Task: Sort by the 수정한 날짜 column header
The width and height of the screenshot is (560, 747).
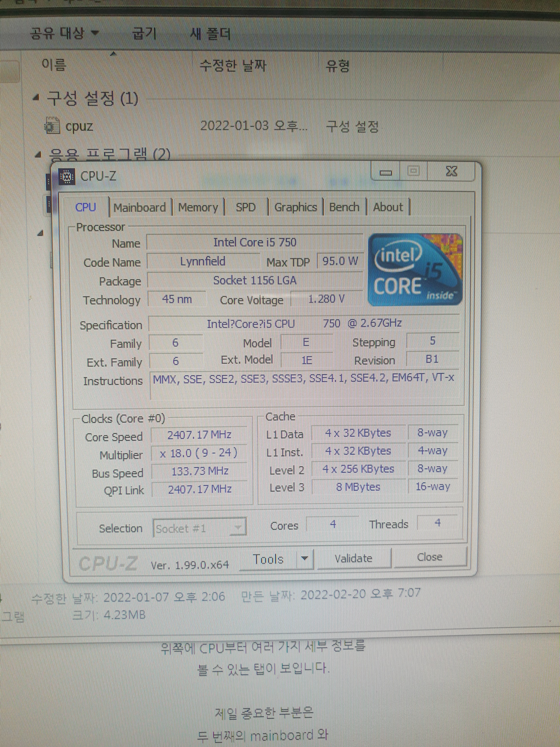Action: pos(233,65)
